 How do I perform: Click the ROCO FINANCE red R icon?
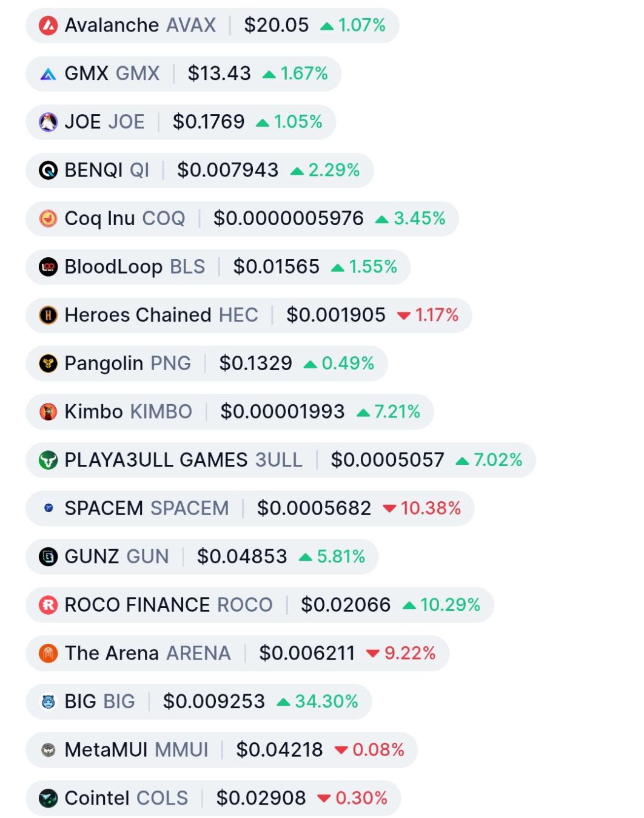tap(48, 605)
